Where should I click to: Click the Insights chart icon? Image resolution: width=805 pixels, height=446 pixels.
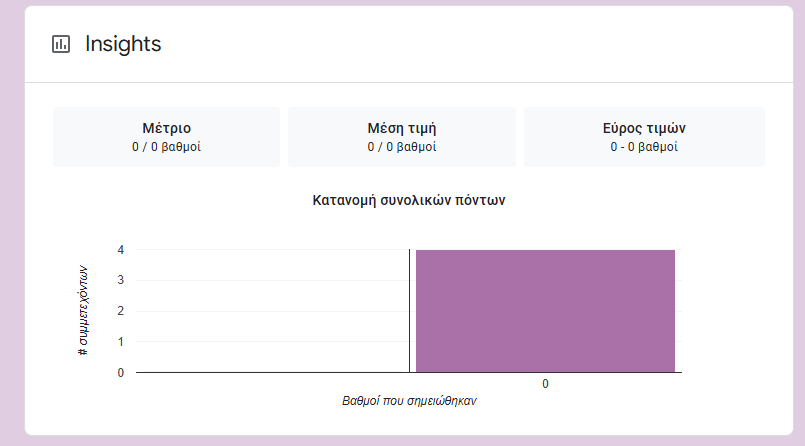61,44
